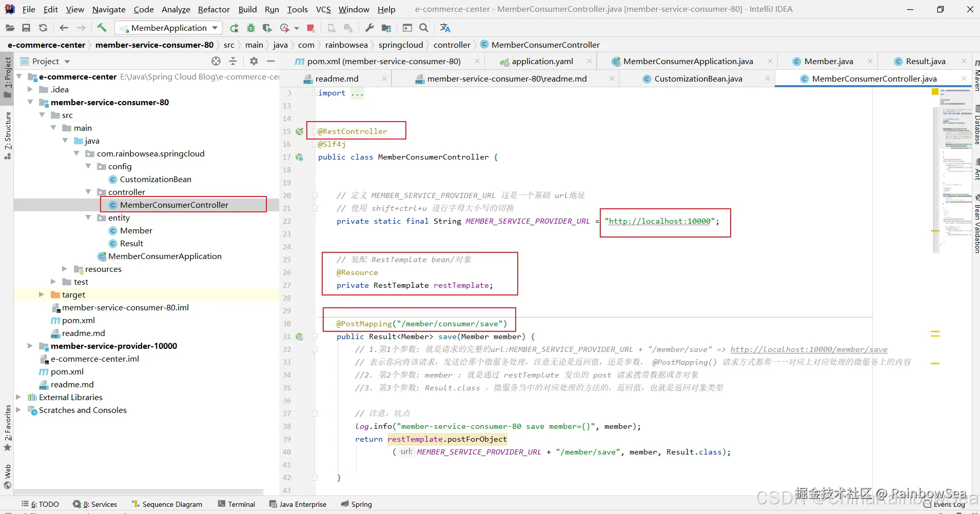Collapse the entity package
Screen dimensions: 980x514
click(x=88, y=218)
